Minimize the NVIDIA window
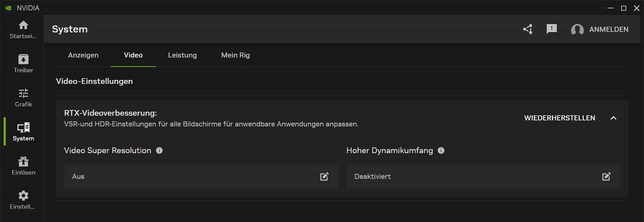This screenshot has width=644, height=222. coord(610,8)
